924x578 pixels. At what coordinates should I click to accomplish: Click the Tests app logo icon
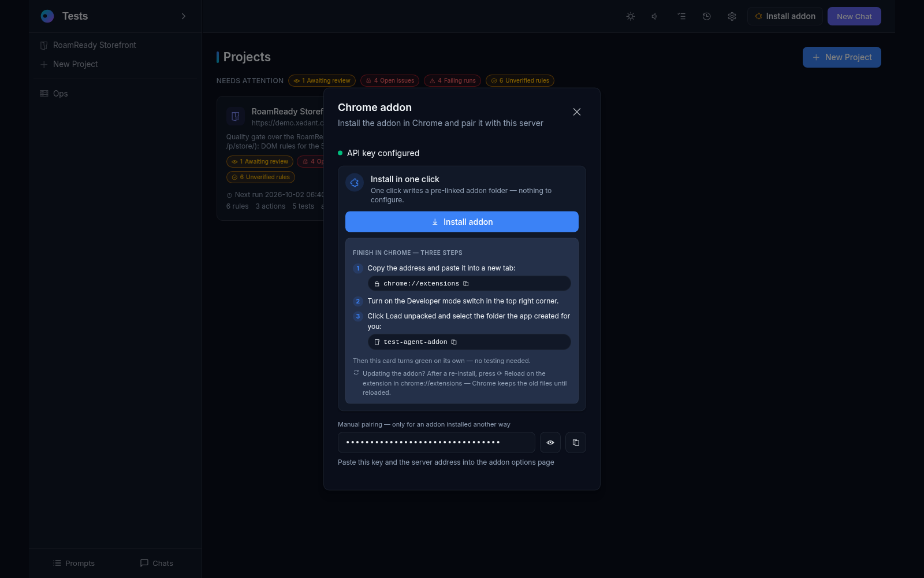pyautogui.click(x=47, y=16)
